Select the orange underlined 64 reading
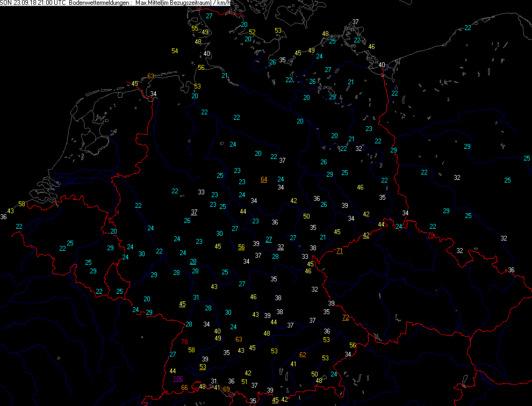 pyautogui.click(x=264, y=179)
